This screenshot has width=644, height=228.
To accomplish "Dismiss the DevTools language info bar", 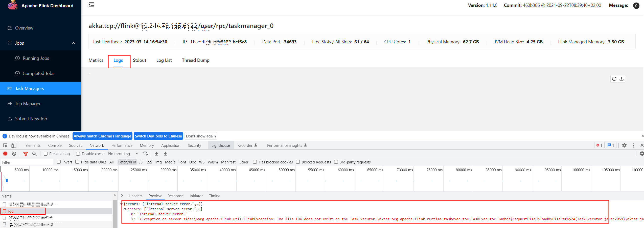I will 642,136.
